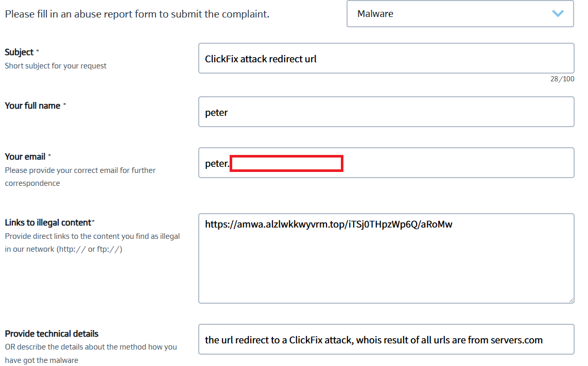Click the Subject field label

[19, 52]
